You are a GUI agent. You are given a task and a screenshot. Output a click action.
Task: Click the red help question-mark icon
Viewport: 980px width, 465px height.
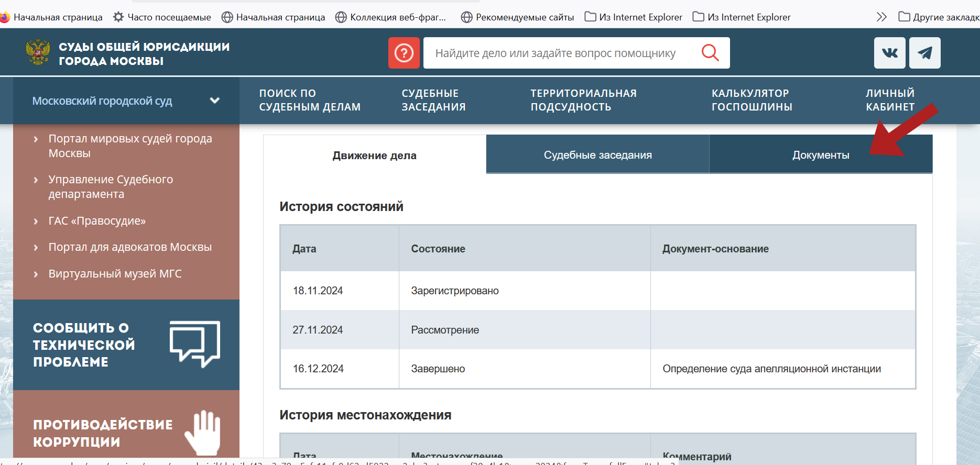[x=404, y=53]
